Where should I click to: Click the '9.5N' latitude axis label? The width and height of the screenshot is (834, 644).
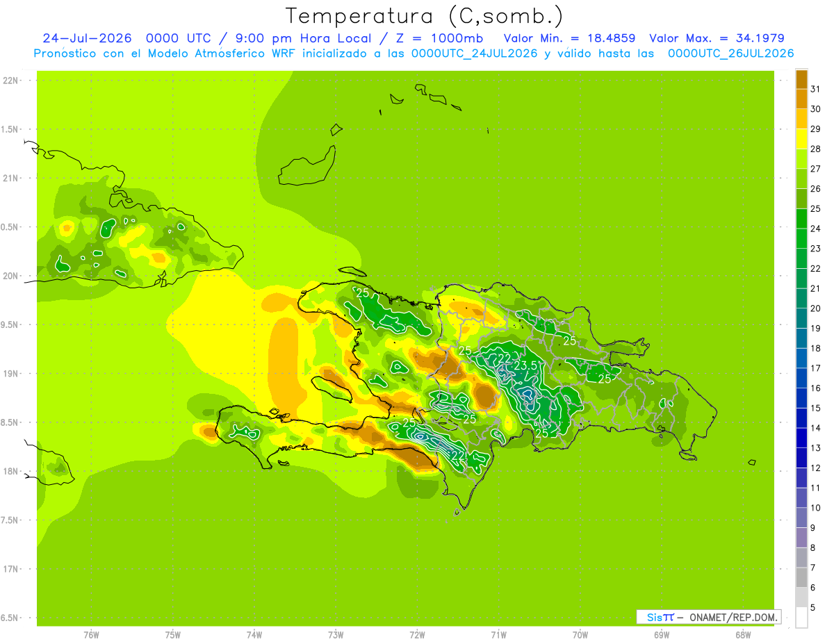(10, 324)
